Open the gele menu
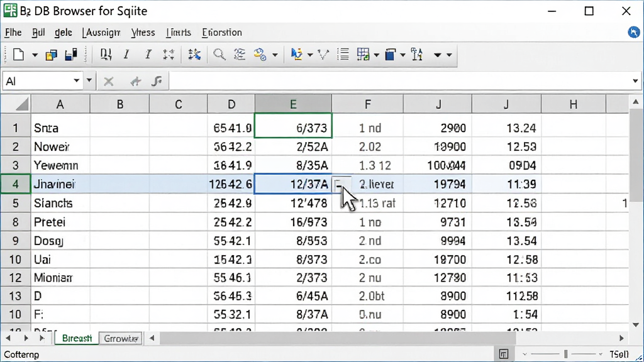 tap(63, 33)
